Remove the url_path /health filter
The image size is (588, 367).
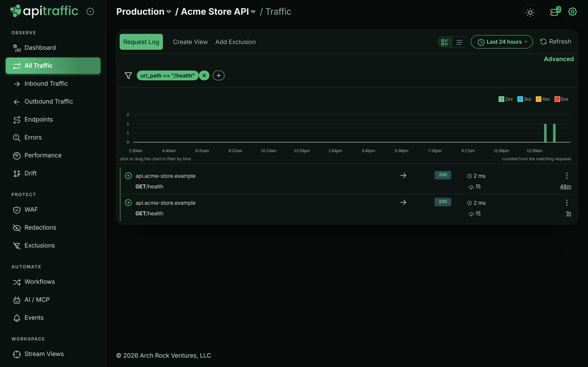click(204, 75)
